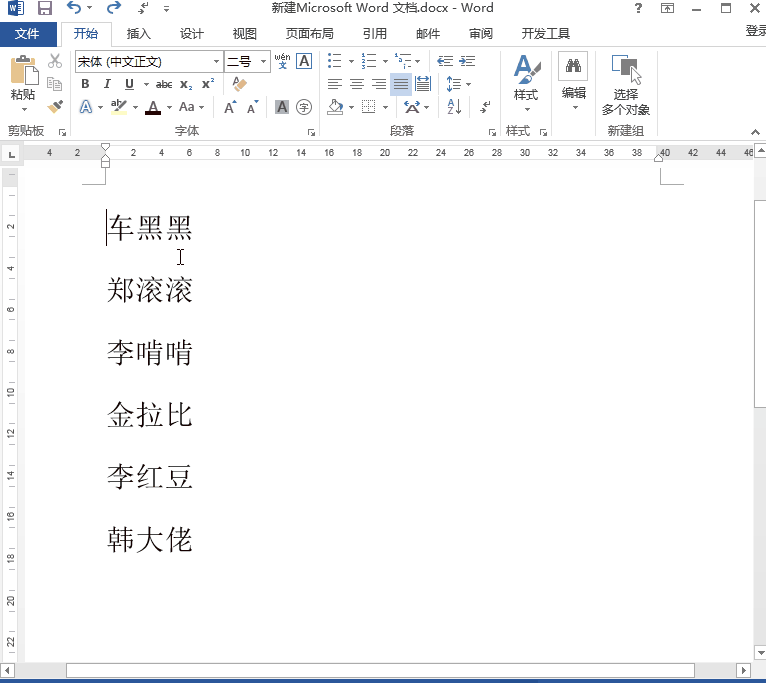The width and height of the screenshot is (766, 683).
Task: Toggle superscript formatting
Action: [x=208, y=84]
